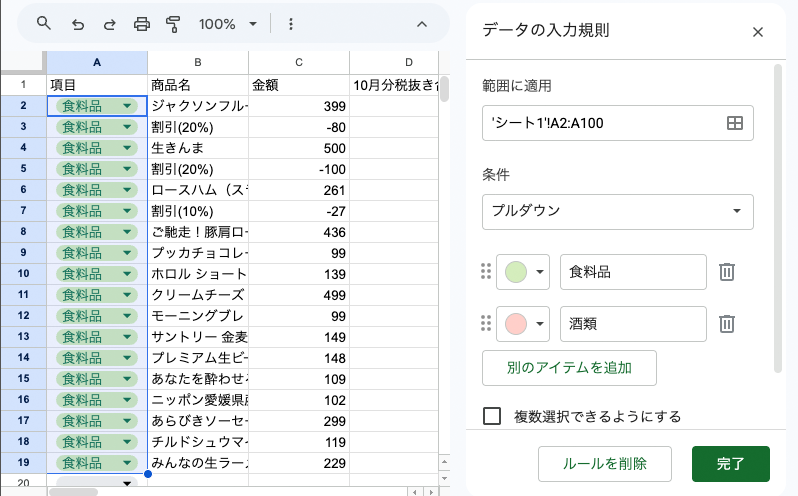Select row 12 header
The image size is (798, 496).
23,316
